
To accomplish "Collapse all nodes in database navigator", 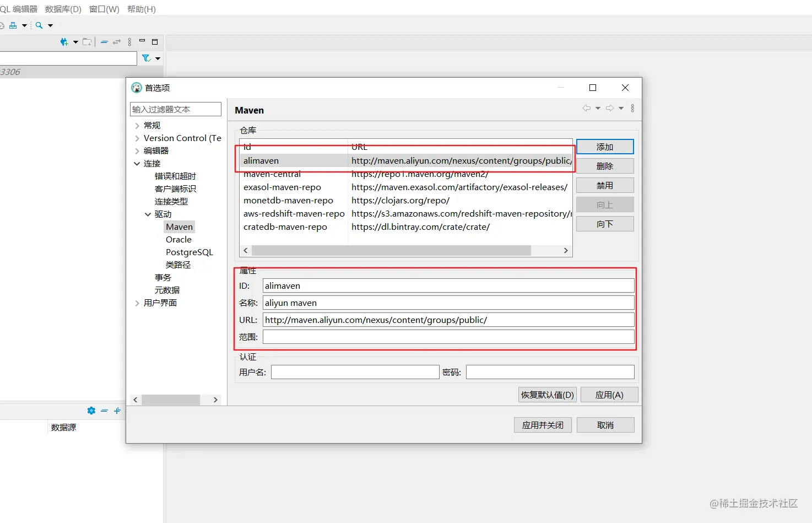I will [104, 42].
